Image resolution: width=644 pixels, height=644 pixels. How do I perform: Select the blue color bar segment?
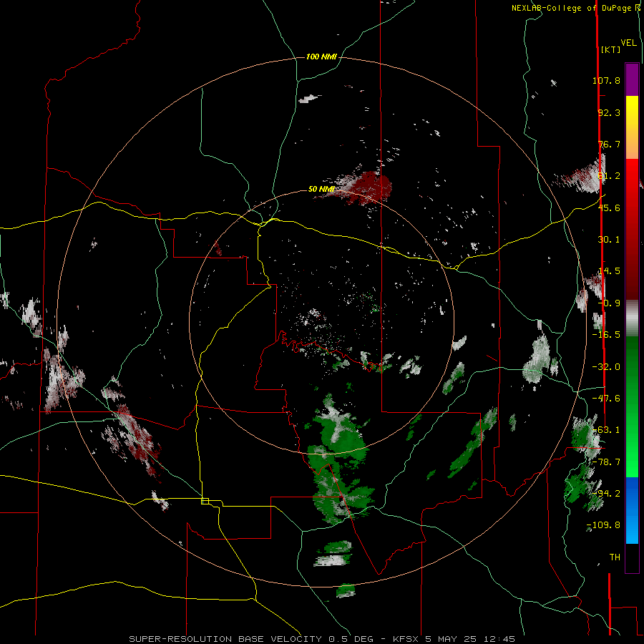[x=632, y=510]
